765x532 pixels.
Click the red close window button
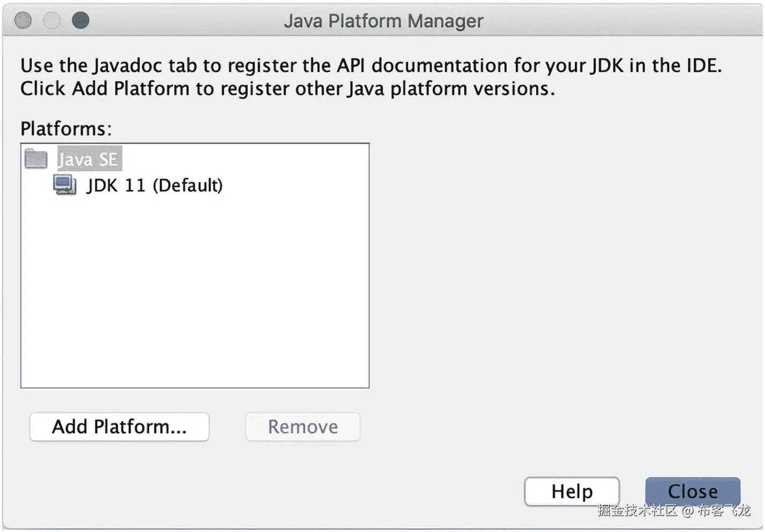coord(23,20)
